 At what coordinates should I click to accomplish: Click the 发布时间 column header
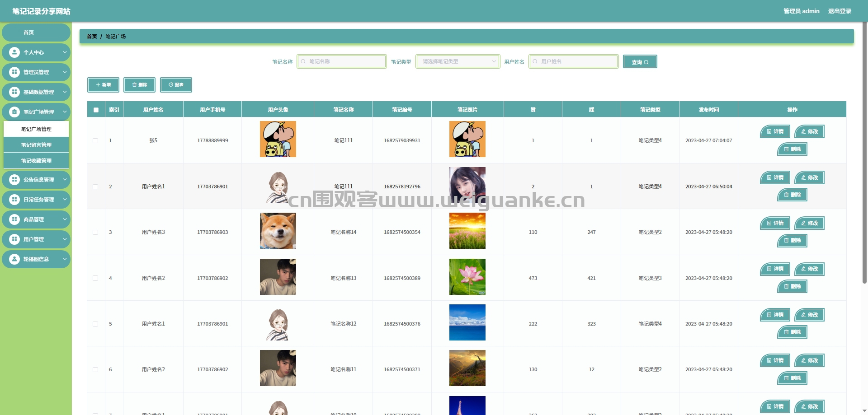pyautogui.click(x=708, y=110)
